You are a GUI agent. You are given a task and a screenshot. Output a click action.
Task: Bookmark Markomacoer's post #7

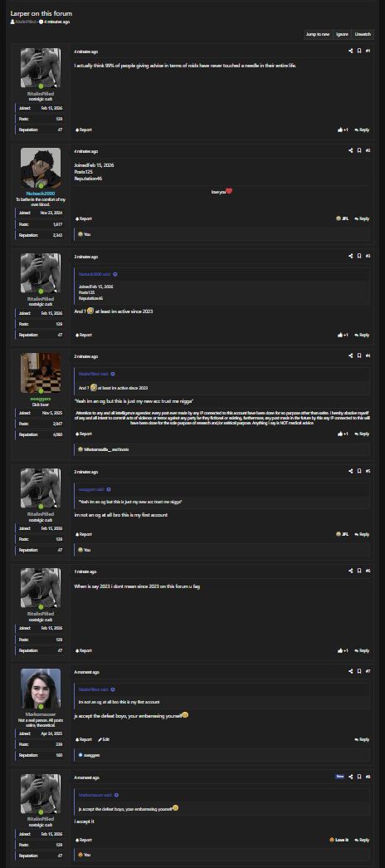tap(359, 671)
